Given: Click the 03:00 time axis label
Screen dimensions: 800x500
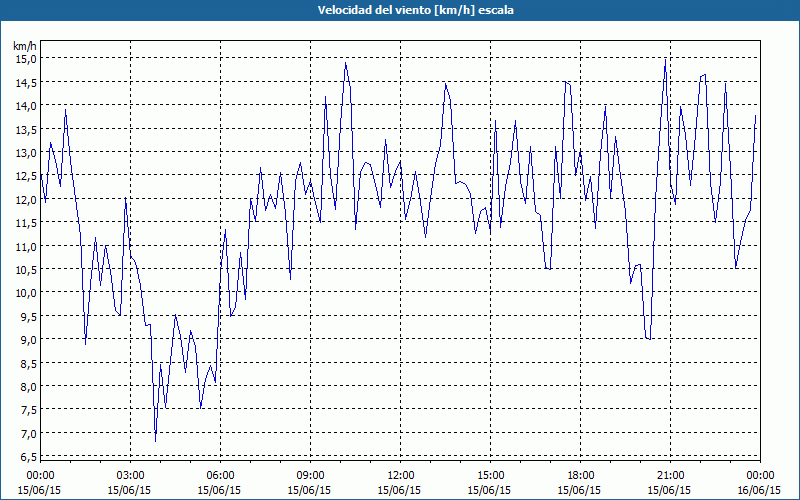Looking at the screenshot, I should (x=130, y=476).
